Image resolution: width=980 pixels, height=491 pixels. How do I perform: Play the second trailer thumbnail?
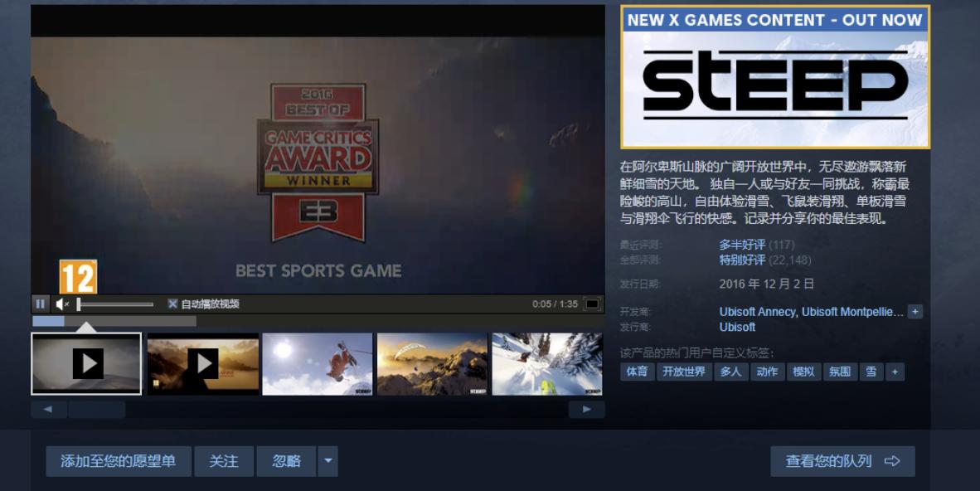tap(203, 363)
